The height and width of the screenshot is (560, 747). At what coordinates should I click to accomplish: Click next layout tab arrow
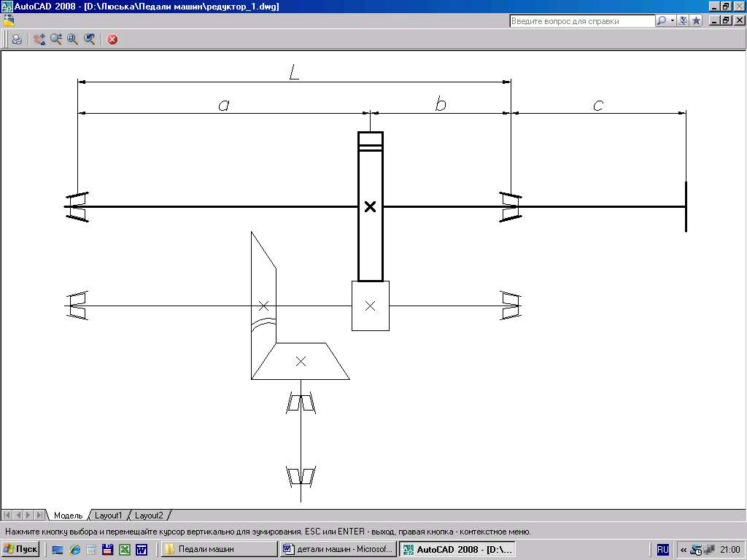[28, 516]
